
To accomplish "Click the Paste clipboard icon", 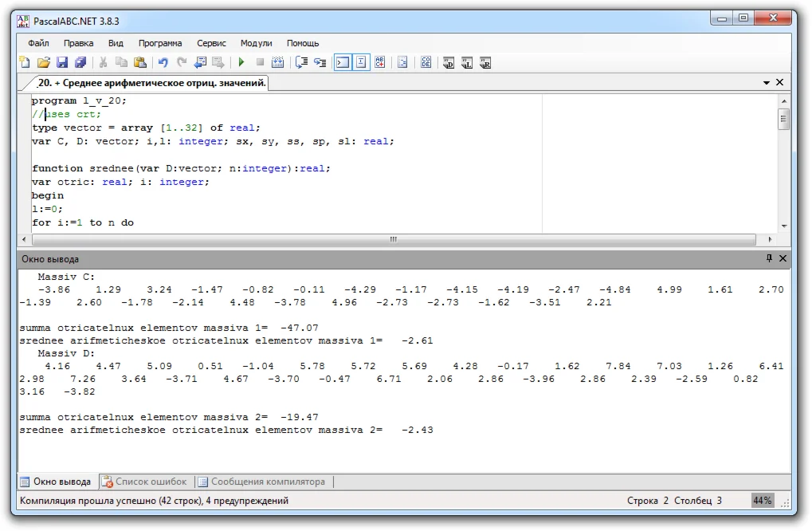I will 140,62.
